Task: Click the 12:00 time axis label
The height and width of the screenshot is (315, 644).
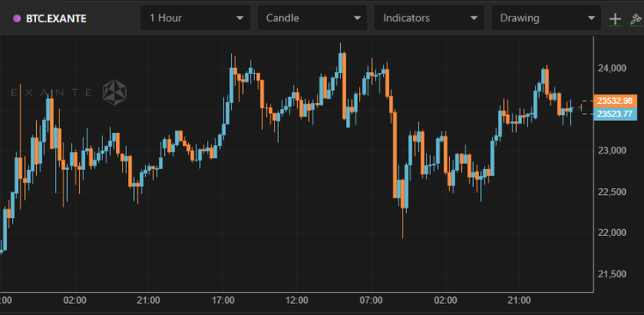Action: tap(296, 300)
